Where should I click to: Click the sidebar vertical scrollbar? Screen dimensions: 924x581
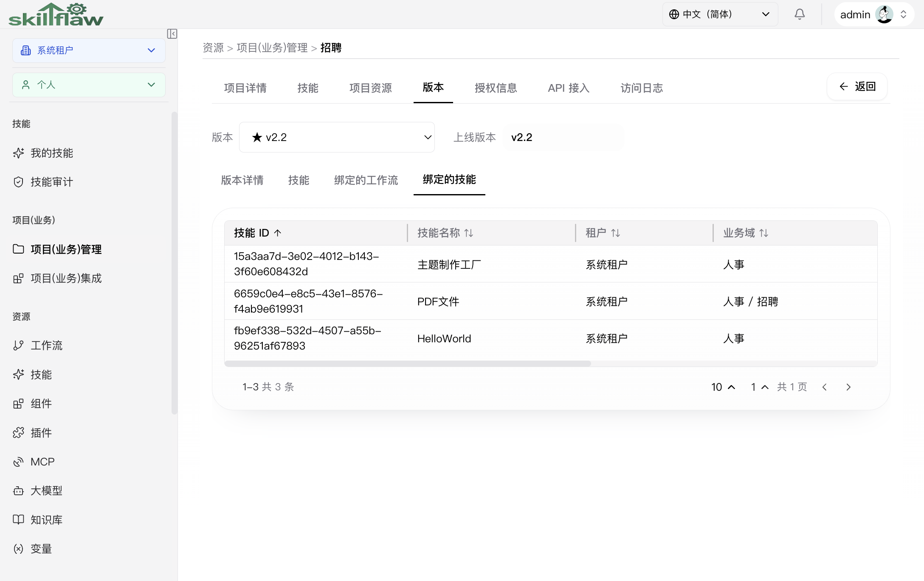coord(174,262)
